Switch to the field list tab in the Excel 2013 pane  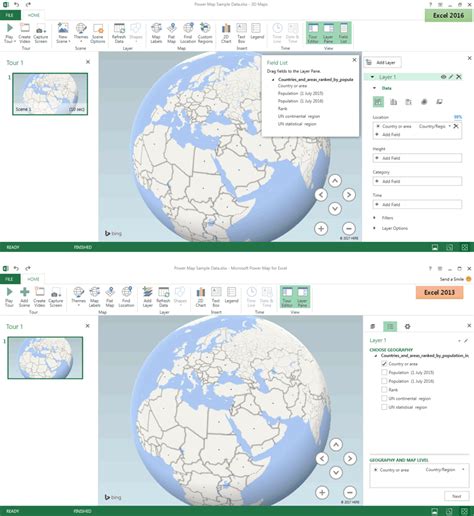click(390, 326)
